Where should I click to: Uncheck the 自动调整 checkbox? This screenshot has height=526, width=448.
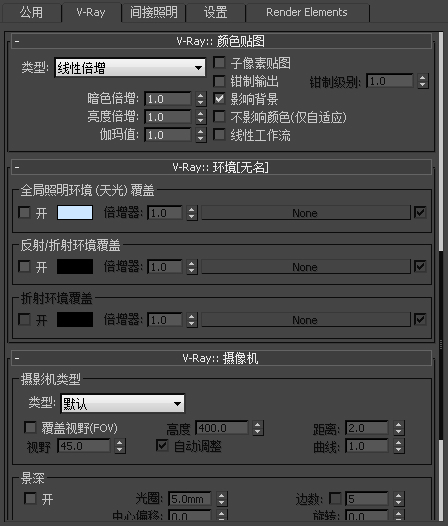pos(162,445)
